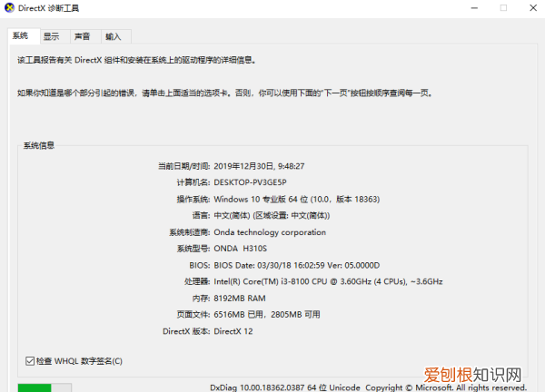The width and height of the screenshot is (545, 392).
Task: Switch to the 系统 tab
Action: (24, 35)
